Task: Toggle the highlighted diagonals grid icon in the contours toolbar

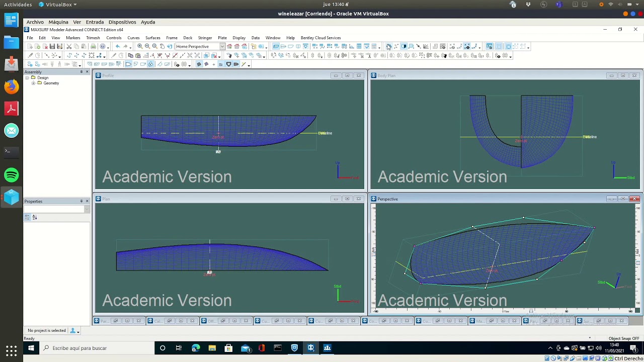Action: [150, 64]
